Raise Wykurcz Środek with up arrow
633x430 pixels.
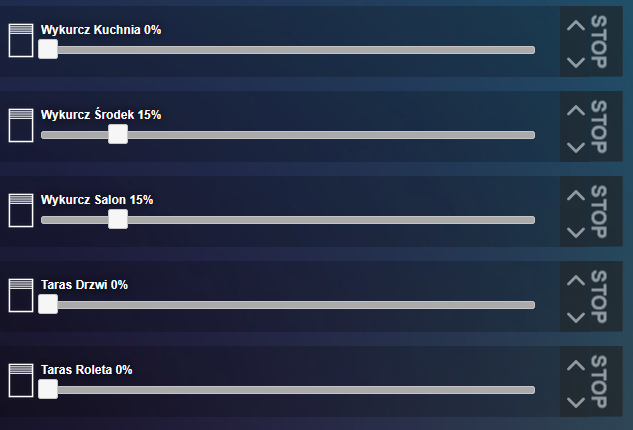click(576, 110)
